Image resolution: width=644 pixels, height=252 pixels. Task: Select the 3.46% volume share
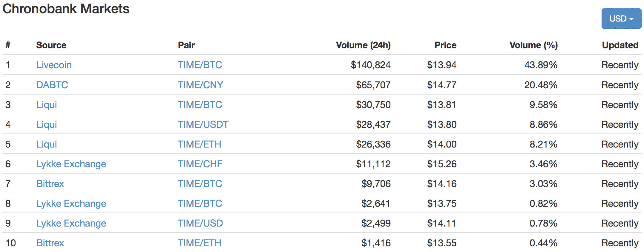tap(543, 164)
